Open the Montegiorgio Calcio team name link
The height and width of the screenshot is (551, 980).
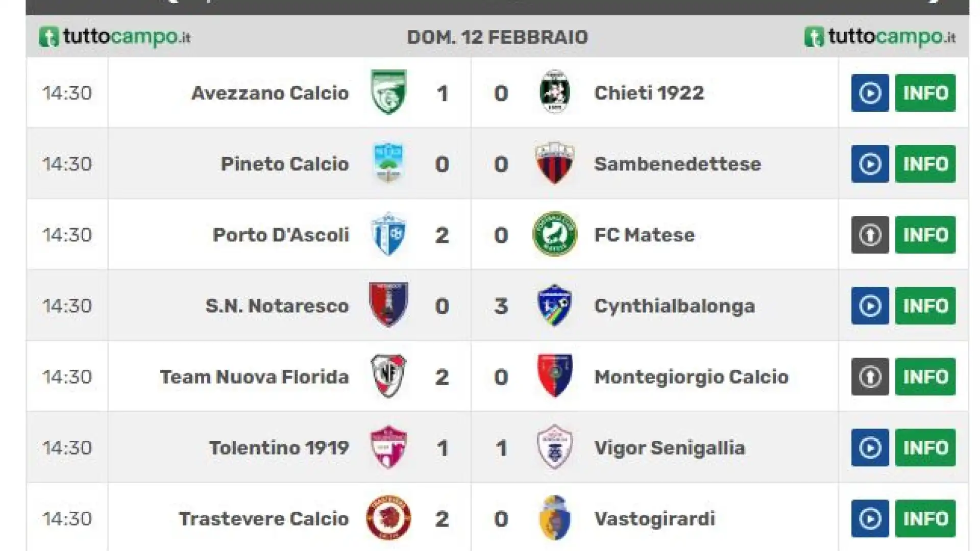691,377
